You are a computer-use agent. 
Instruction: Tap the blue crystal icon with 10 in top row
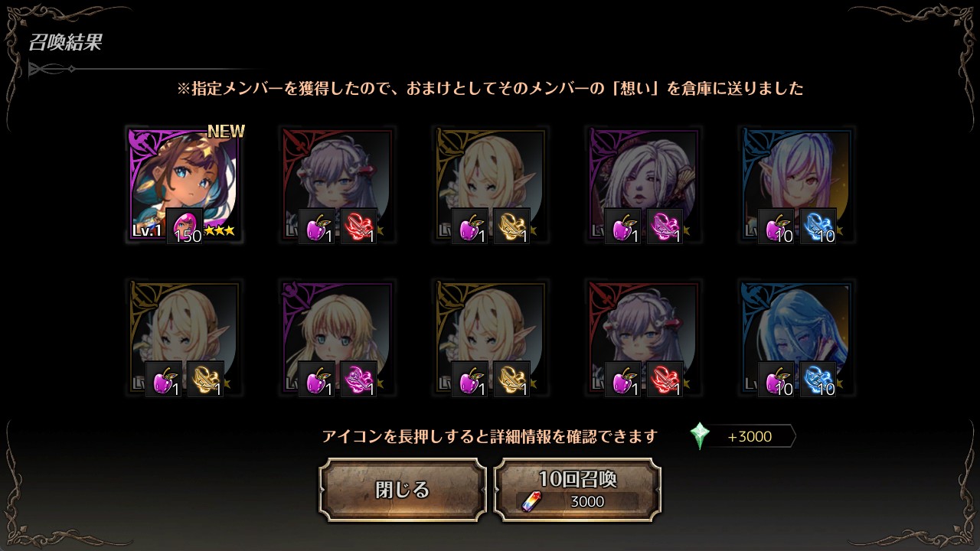[x=818, y=227]
